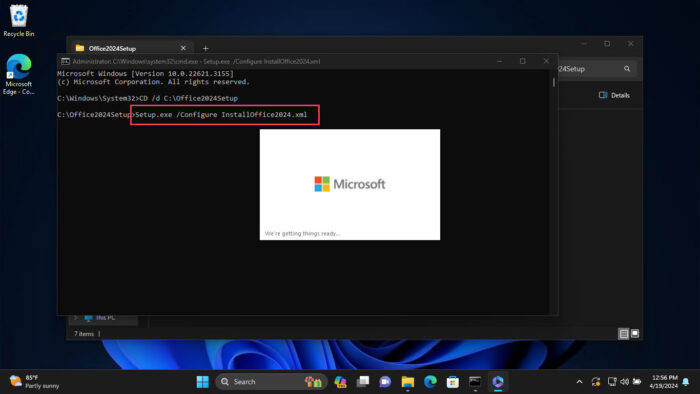Viewport: 700px width, 394px height.
Task: Open the weather widget on taskbar
Action: tap(34, 382)
